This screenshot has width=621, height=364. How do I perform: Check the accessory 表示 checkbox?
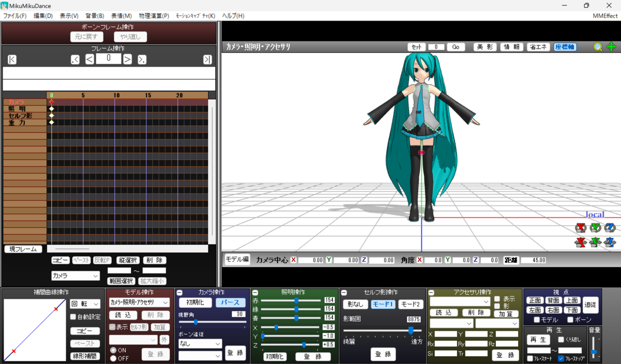click(x=497, y=299)
